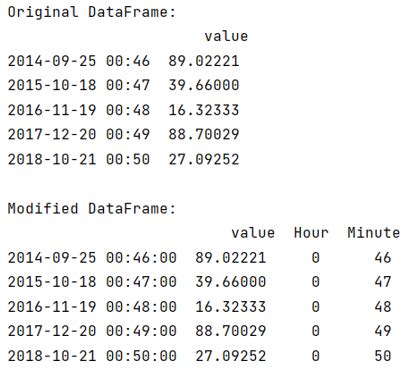Click index '2018-10-21 00:50:00' in the modified table

pos(92,356)
